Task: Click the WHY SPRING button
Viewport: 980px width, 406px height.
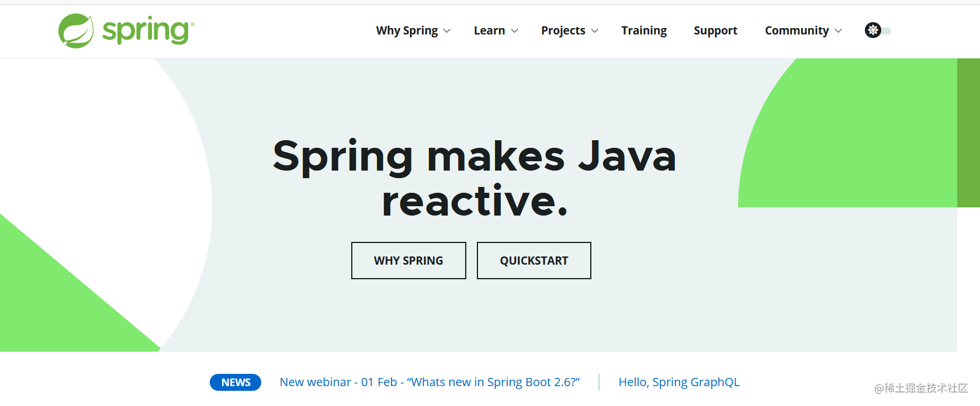Action: (x=408, y=261)
